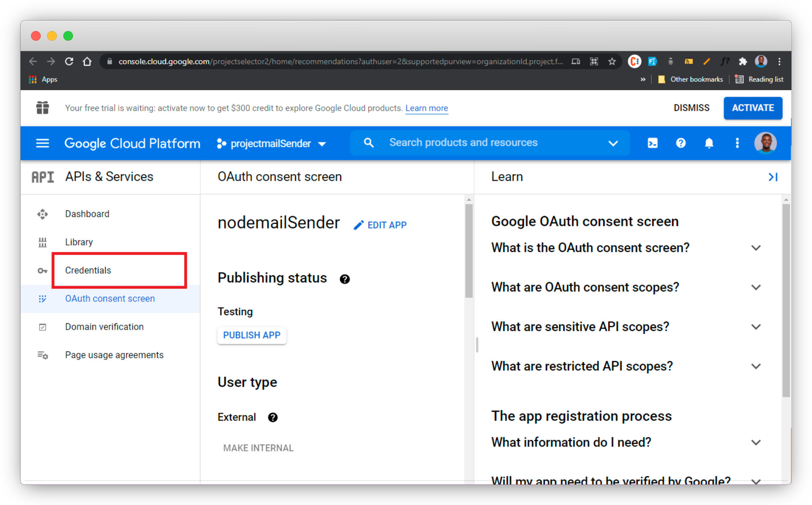Go forward in browser history
The height and width of the screenshot is (505, 812).
[51, 61]
